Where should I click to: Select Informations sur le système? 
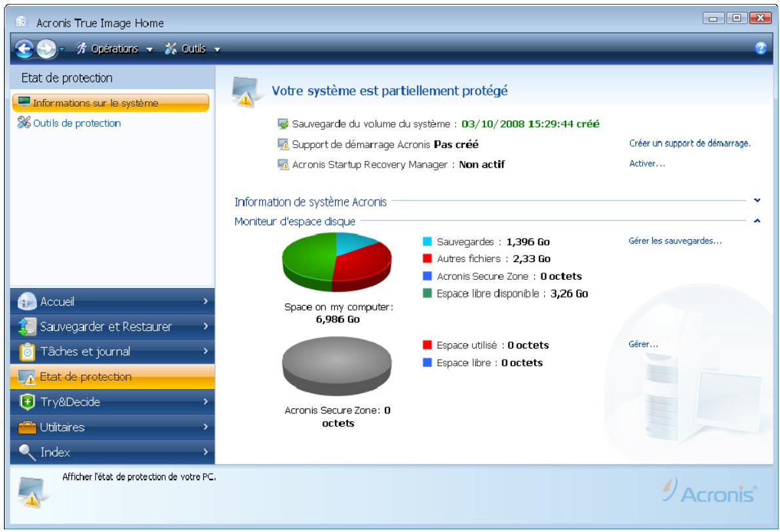pyautogui.click(x=111, y=103)
